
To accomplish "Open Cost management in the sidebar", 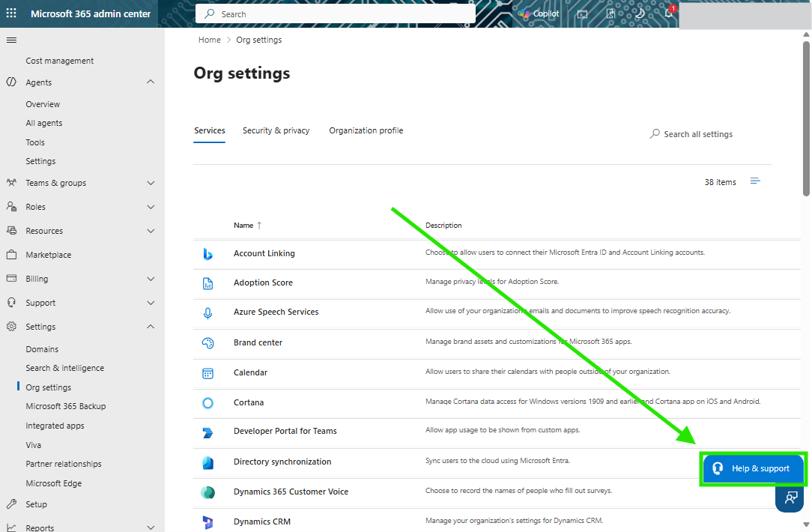I will point(60,61).
